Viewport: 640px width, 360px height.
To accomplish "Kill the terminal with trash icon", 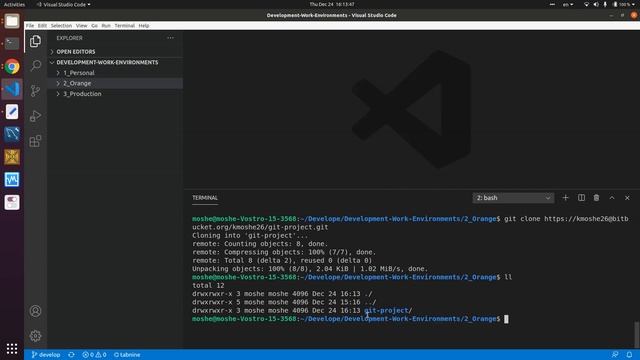I will coord(596,198).
